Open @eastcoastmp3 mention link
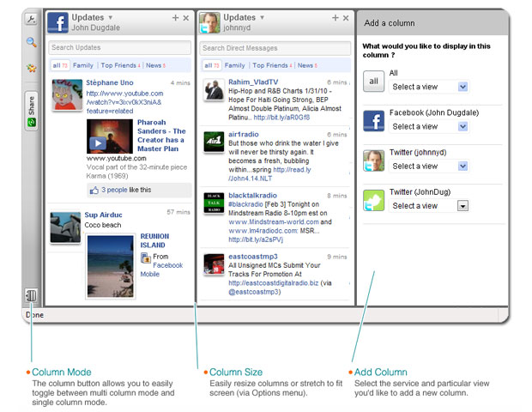 click(255, 292)
